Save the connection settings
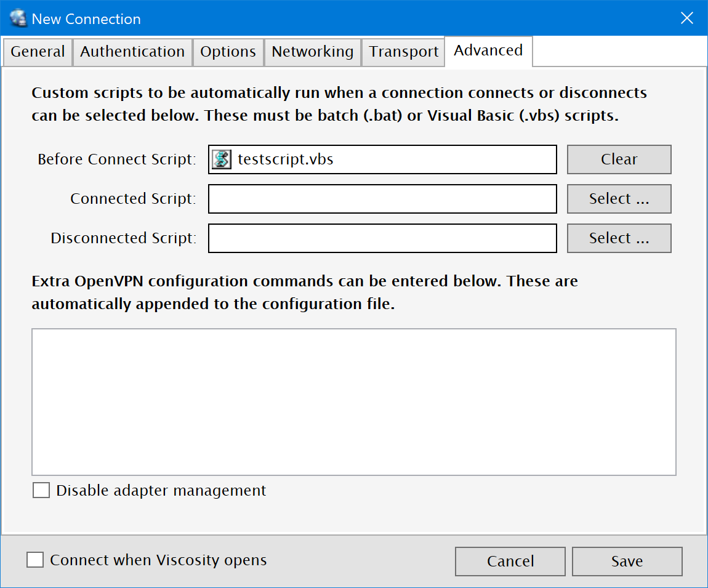Image resolution: width=708 pixels, height=588 pixels. tap(627, 561)
